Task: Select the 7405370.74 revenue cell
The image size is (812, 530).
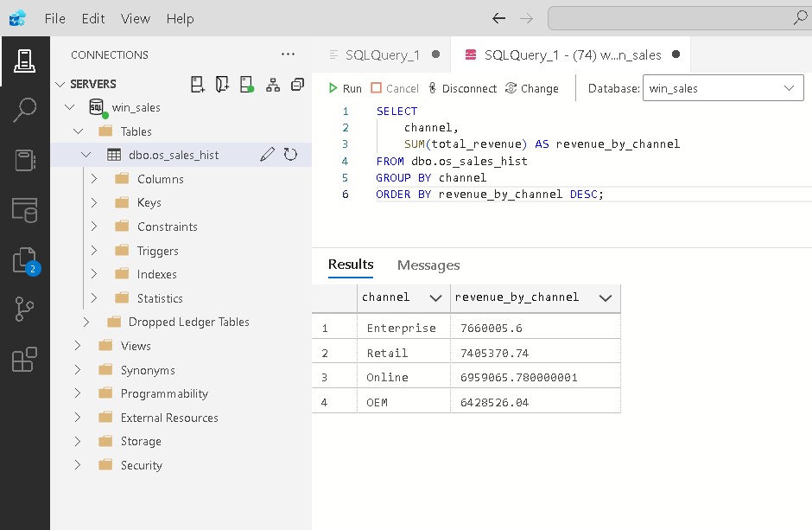Action: coord(536,353)
